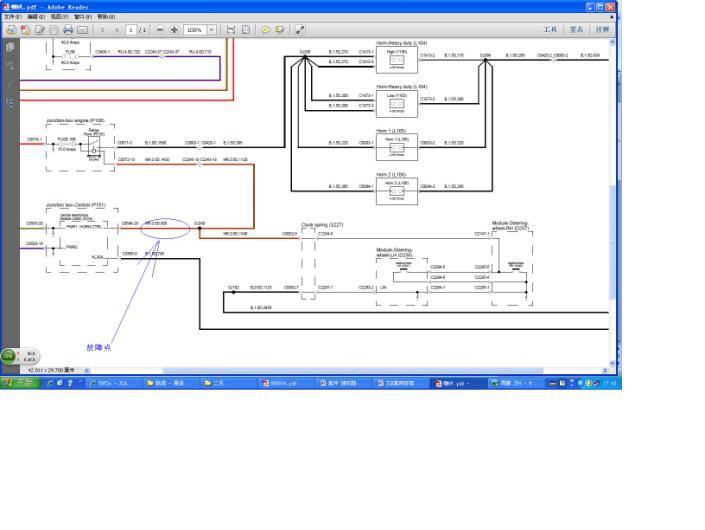This screenshot has height=530, width=705.
Task: Click the vertical scrollbar thumb
Action: [x=612, y=243]
